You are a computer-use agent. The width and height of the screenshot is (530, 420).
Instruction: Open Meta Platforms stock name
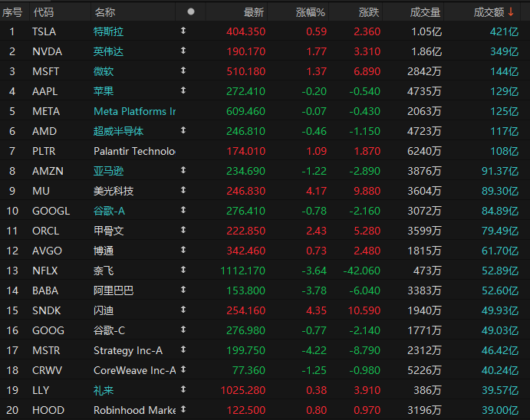coord(134,111)
